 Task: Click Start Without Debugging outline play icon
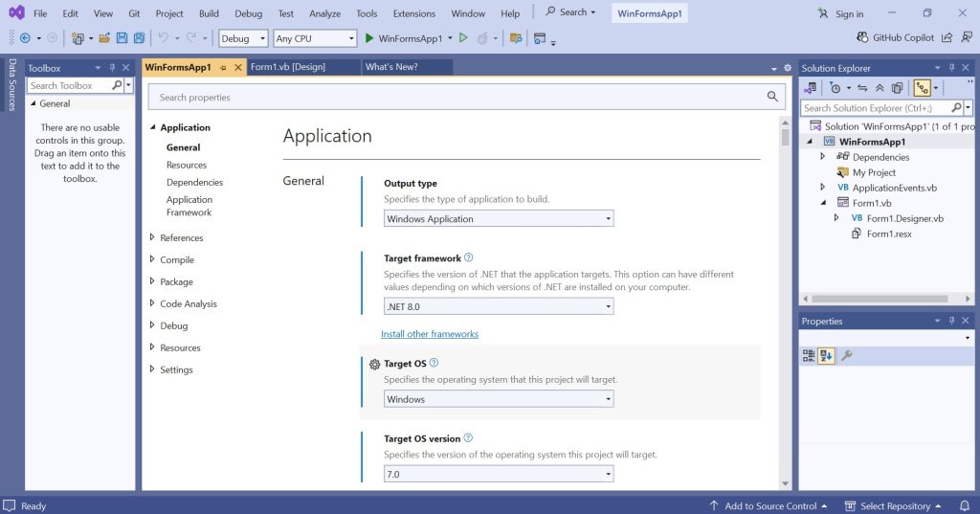(463, 38)
